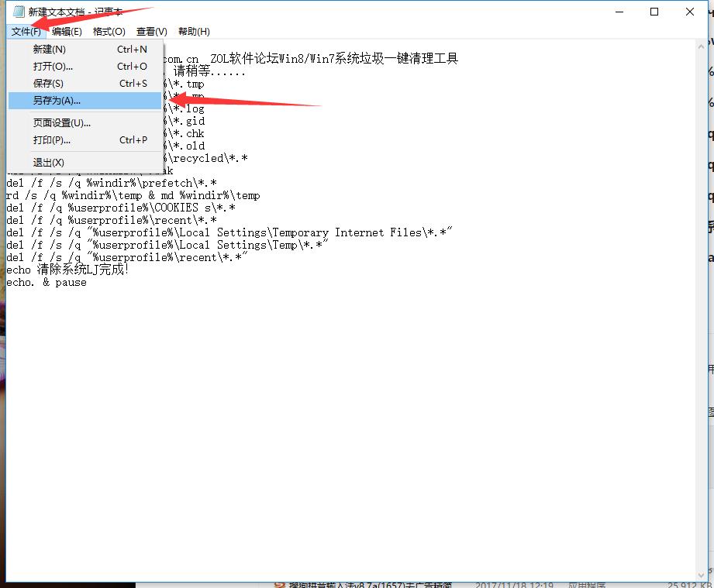Open the 文件(F) menu
Viewport: 714px width, 588px height.
click(x=26, y=32)
